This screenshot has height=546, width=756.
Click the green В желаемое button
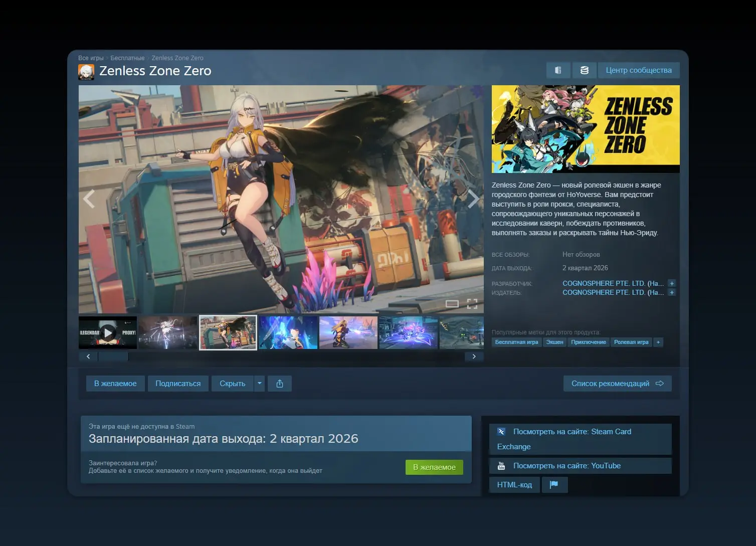[434, 467]
